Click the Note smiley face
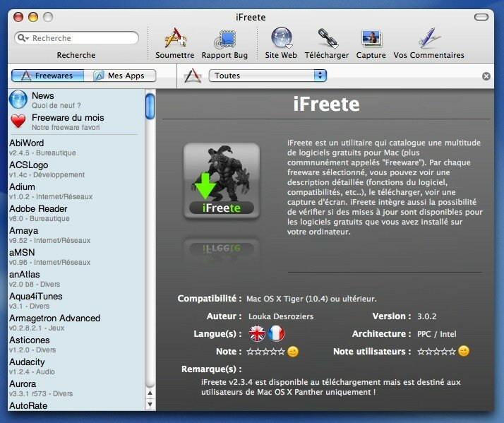This screenshot has width=504, height=423. [293, 352]
